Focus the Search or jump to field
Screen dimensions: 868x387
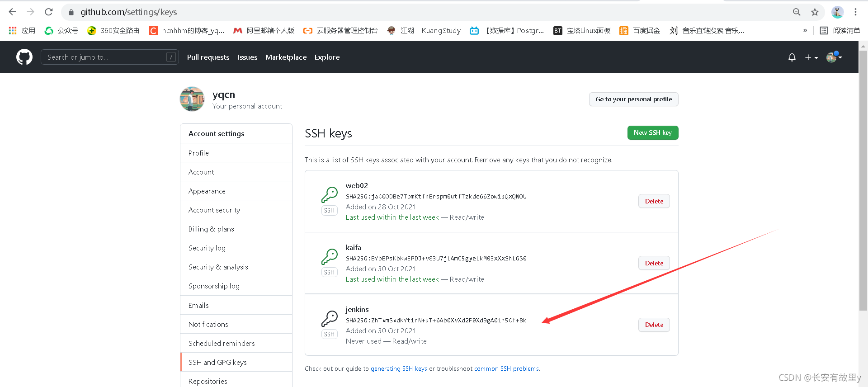(x=109, y=57)
